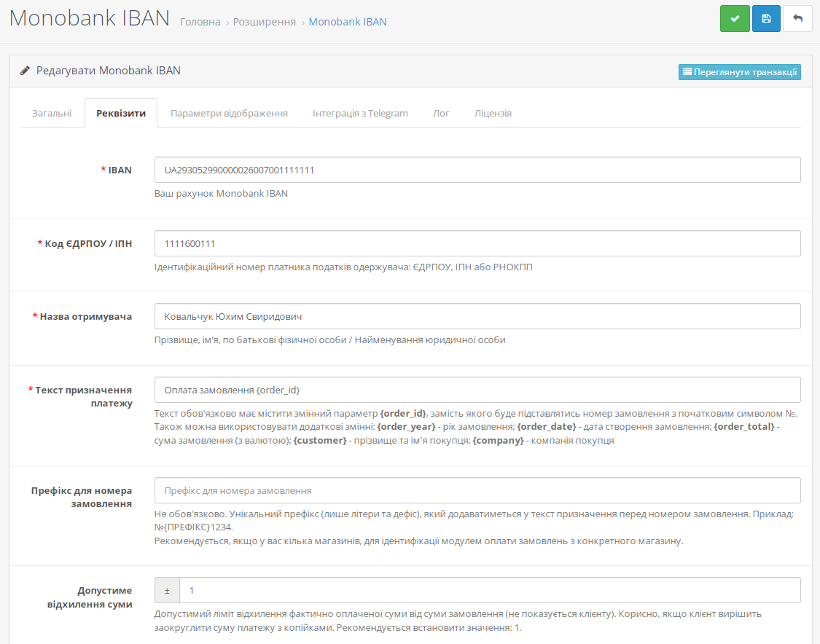Click hint text Ваш рахунок Monobank IBAN
820x644 pixels.
pos(221,193)
